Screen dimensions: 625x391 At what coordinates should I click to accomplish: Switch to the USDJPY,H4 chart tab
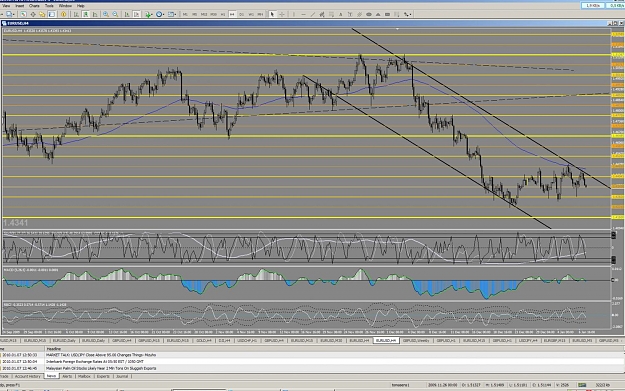tap(528, 340)
